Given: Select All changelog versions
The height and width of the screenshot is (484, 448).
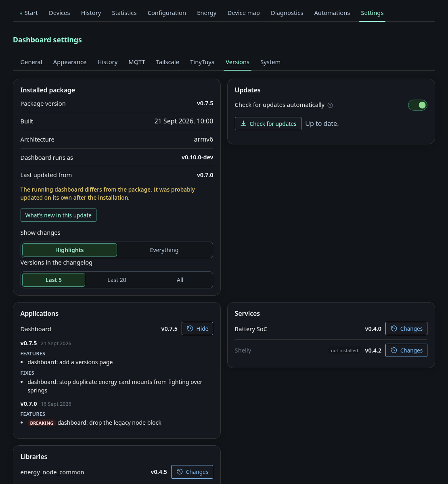Looking at the screenshot, I should [180, 280].
